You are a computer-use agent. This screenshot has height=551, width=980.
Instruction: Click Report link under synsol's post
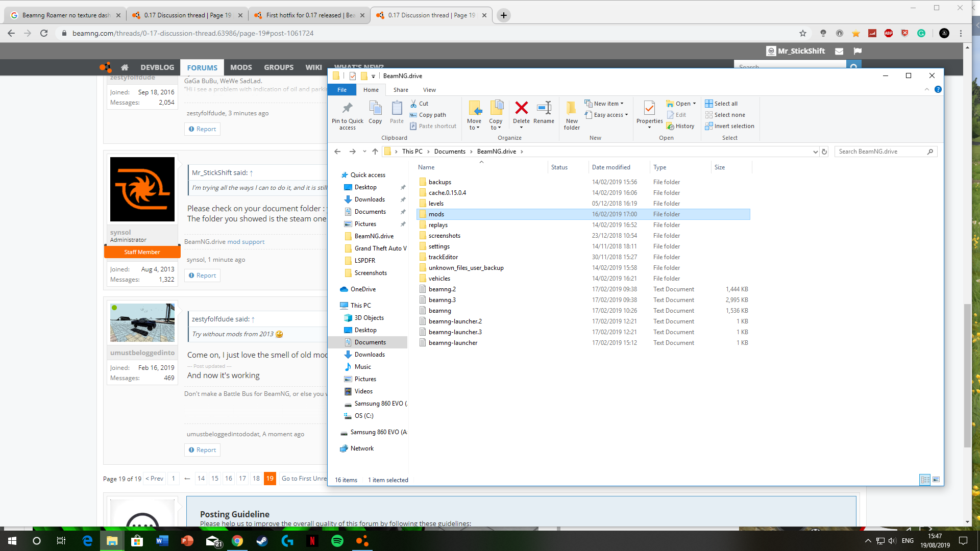click(x=203, y=275)
